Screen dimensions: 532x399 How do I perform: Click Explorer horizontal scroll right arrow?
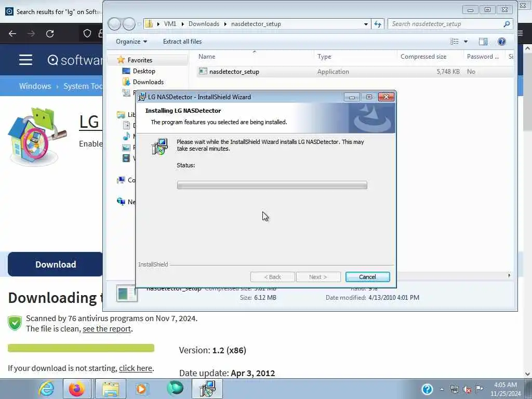click(x=509, y=275)
